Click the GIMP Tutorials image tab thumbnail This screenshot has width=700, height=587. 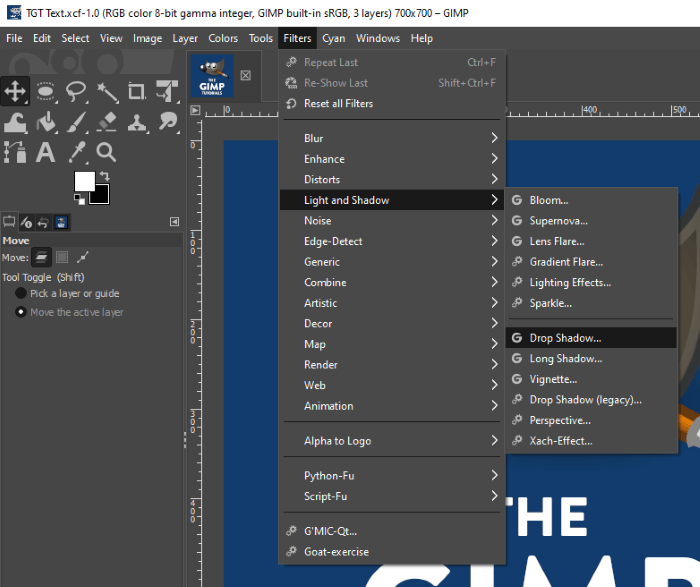click(212, 75)
